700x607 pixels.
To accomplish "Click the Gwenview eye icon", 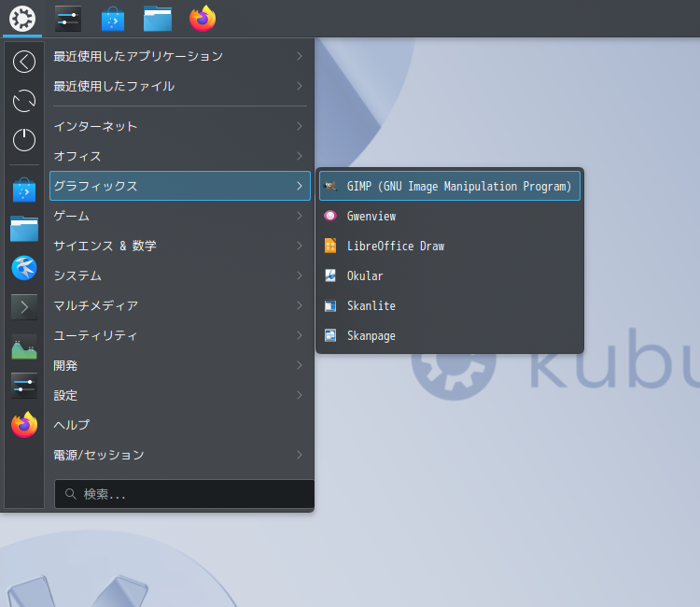I will [x=330, y=216].
